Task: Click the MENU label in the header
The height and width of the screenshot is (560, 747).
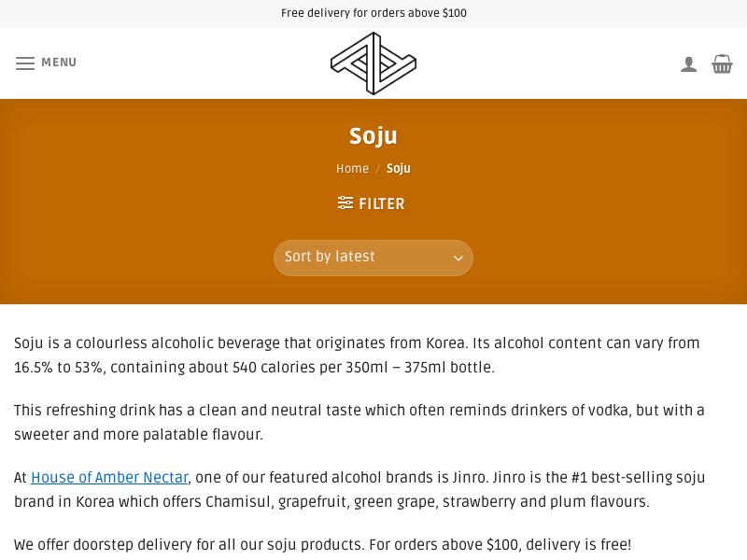Action: 59,63
